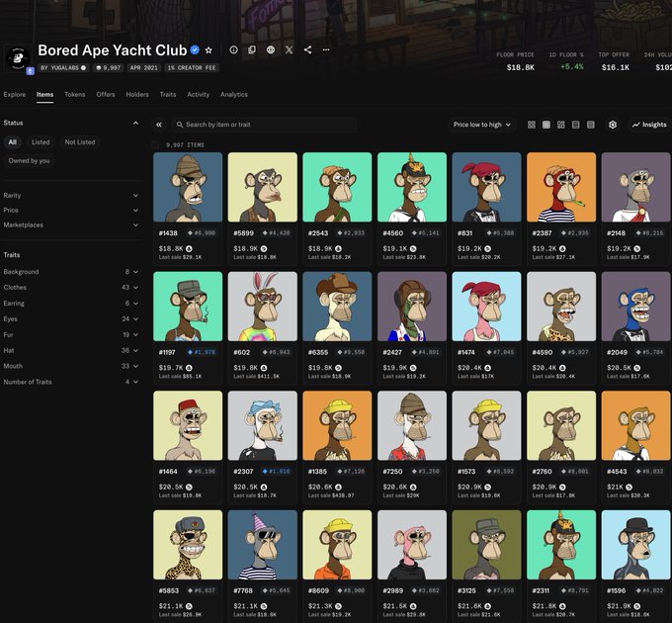Select the All status filter

(x=13, y=142)
